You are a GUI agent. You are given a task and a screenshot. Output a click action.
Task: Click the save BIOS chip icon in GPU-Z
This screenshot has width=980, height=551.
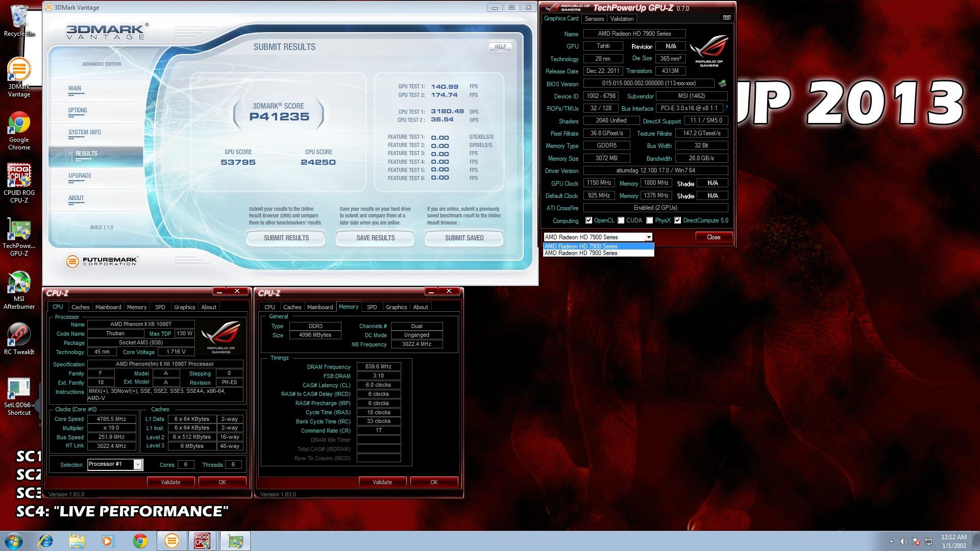(722, 83)
